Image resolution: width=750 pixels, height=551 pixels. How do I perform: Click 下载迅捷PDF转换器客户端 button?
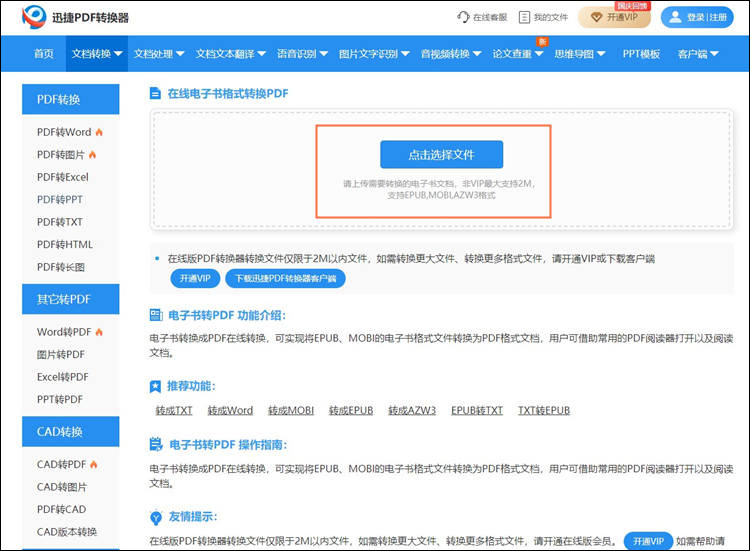pyautogui.click(x=286, y=278)
